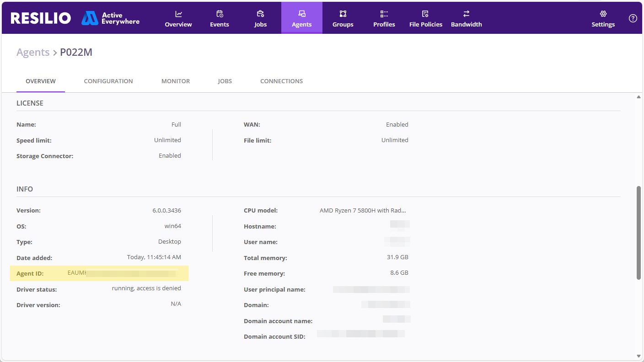Viewport: 644px width, 362px height.
Task: Switch to the MONITOR tab
Action: [x=176, y=81]
